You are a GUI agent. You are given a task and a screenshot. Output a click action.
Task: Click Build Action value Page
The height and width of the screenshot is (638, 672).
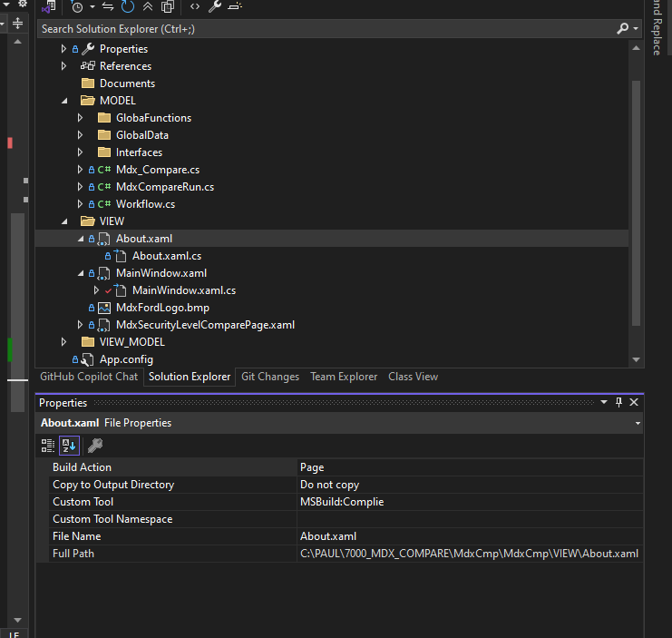point(470,467)
